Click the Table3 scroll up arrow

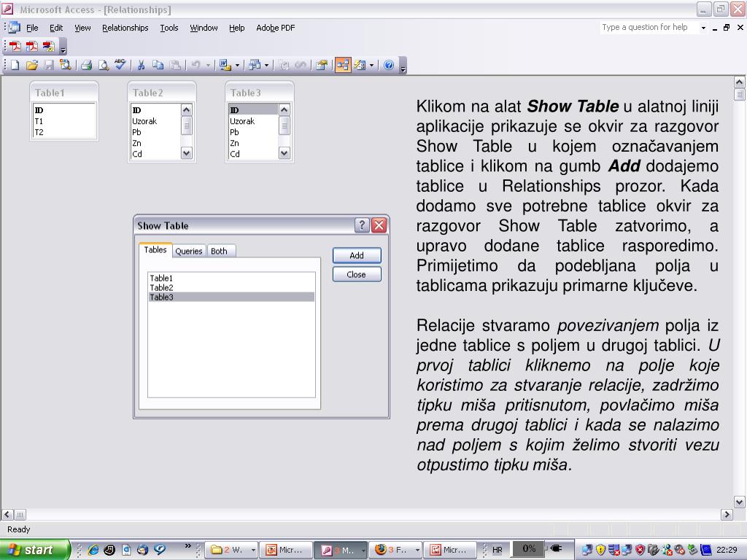click(x=285, y=110)
